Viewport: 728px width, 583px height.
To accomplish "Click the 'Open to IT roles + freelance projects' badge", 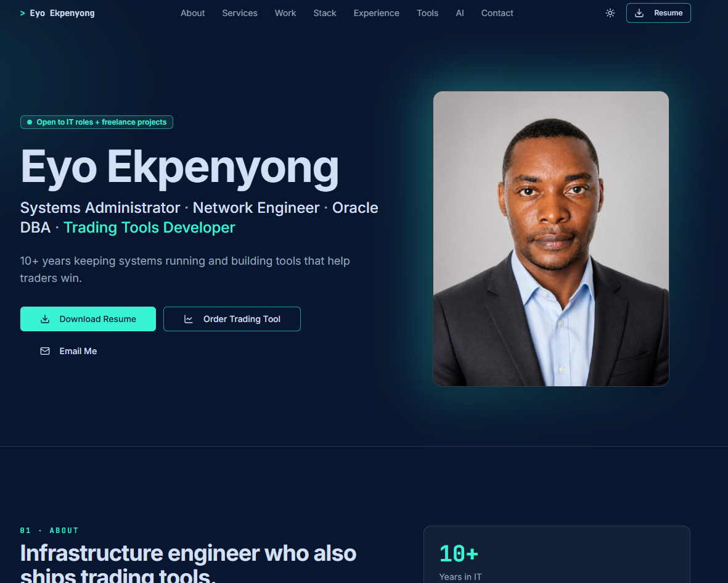I will coord(97,122).
